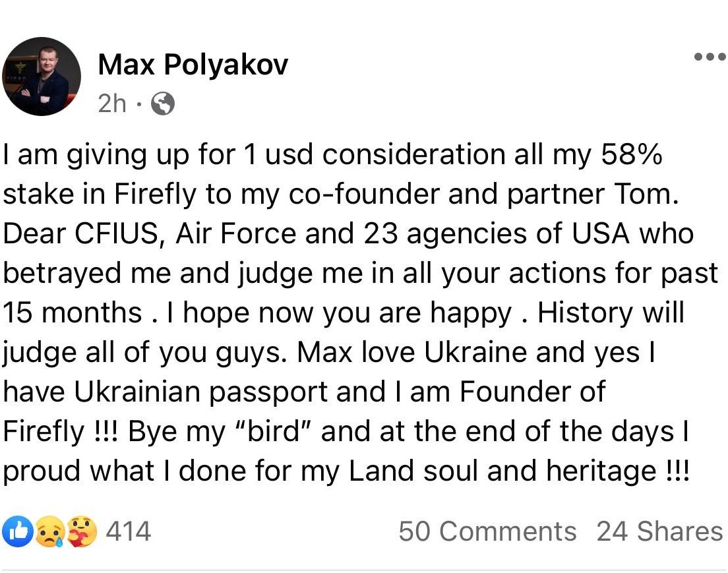Open the 24 Shares link
The width and height of the screenshot is (728, 573).
coord(659,531)
